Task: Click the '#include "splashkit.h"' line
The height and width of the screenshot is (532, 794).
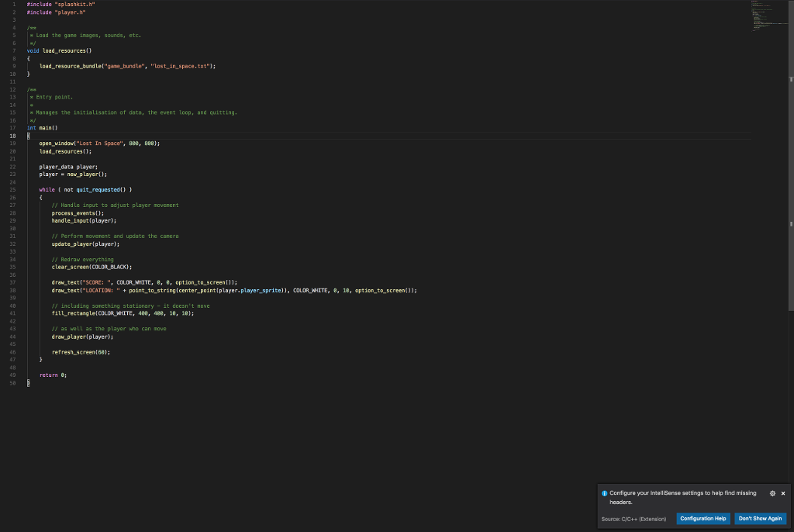Action: click(x=60, y=4)
